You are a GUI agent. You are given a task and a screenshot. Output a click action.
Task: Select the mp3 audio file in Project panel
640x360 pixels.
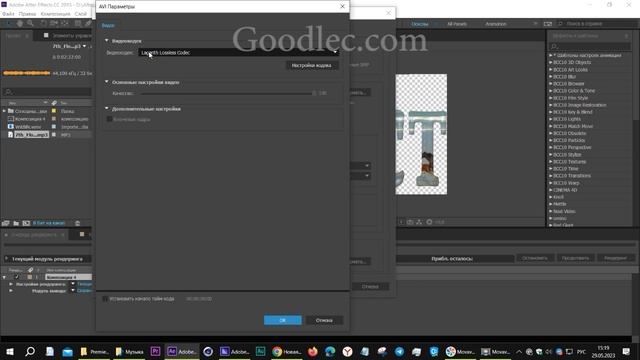tap(31, 134)
